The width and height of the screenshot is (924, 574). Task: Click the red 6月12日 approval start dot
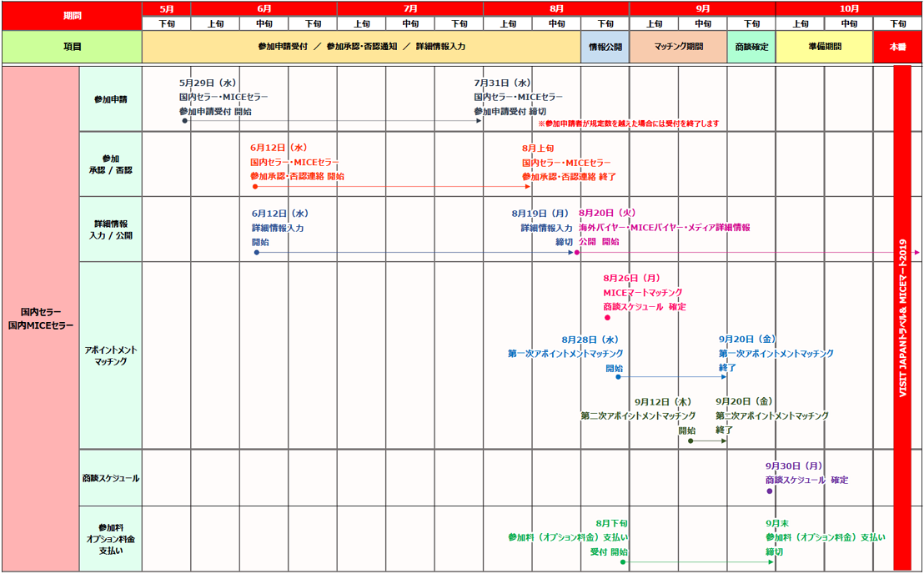255,186
